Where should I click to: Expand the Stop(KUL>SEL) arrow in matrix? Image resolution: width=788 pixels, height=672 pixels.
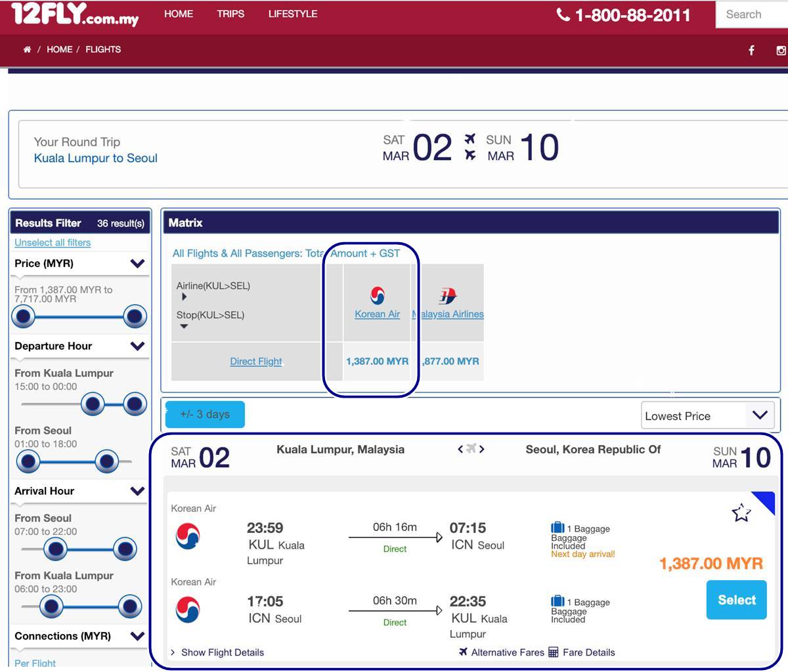[x=184, y=326]
